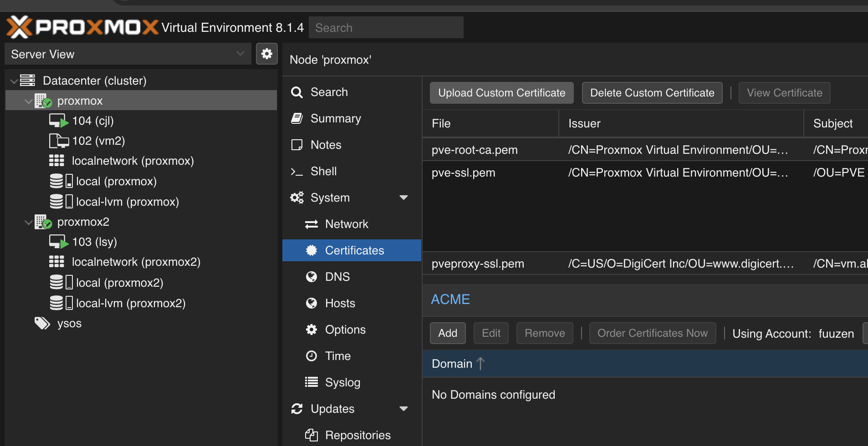Focus the top Search input field
Image resolution: width=868 pixels, height=446 pixels.
coord(386,27)
